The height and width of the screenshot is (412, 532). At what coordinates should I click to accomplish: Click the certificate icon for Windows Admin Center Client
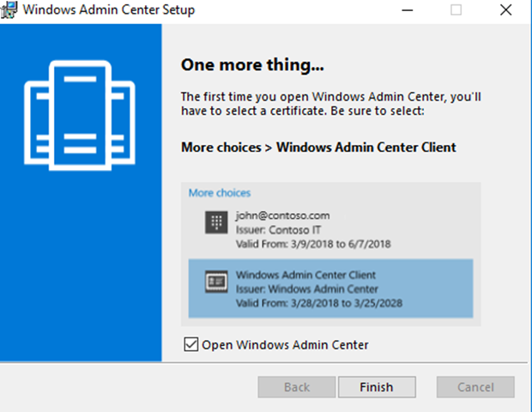click(x=216, y=282)
